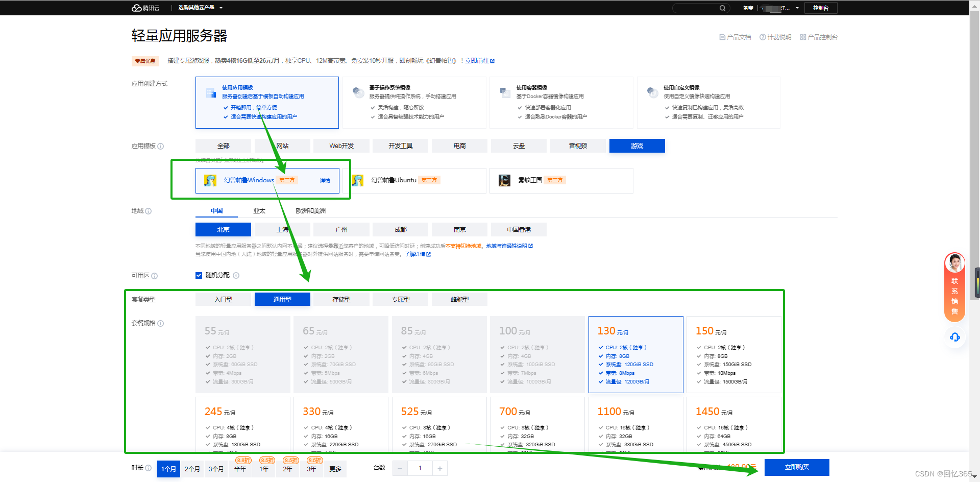Click the 台数 quantity input field
Viewport: 980px width, 482px height.
coord(420,469)
